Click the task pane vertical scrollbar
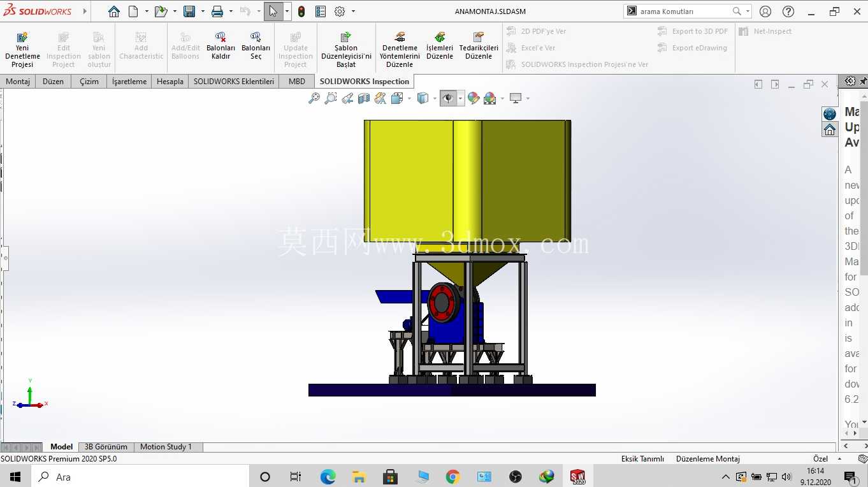This screenshot has height=487, width=868. click(864, 188)
